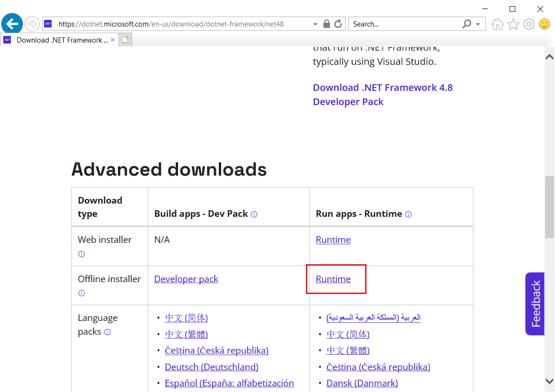Click Dansk (Danmark) language pack link
Image resolution: width=555 pixels, height=392 pixels.
362,383
